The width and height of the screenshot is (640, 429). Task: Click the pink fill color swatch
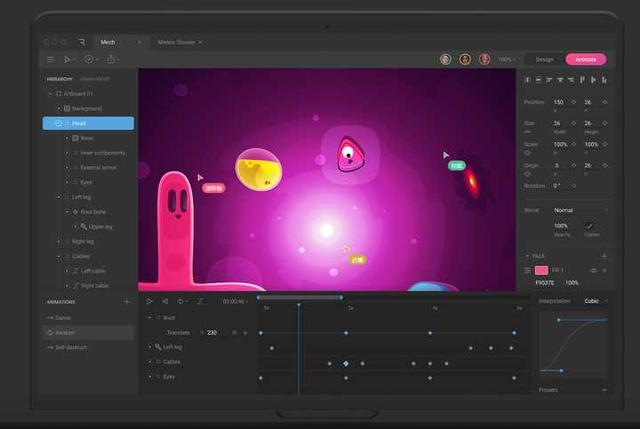[541, 270]
